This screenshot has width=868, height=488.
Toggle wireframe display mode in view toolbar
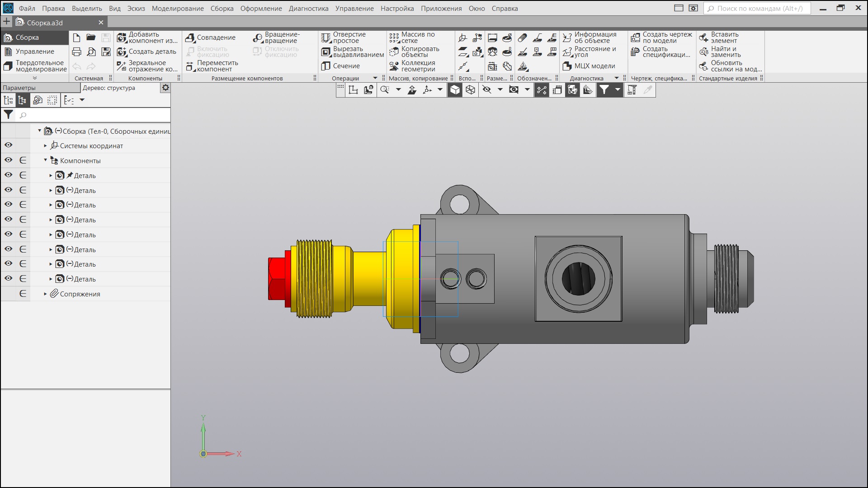(x=470, y=90)
